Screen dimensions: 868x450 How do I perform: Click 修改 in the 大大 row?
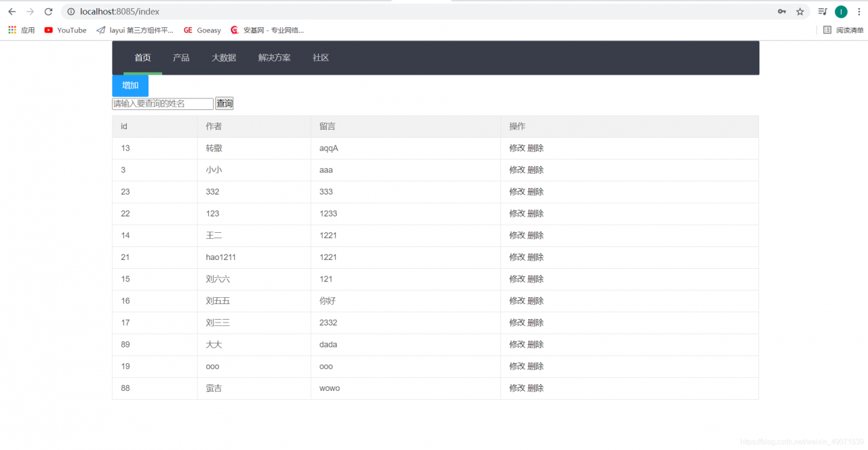coord(517,344)
